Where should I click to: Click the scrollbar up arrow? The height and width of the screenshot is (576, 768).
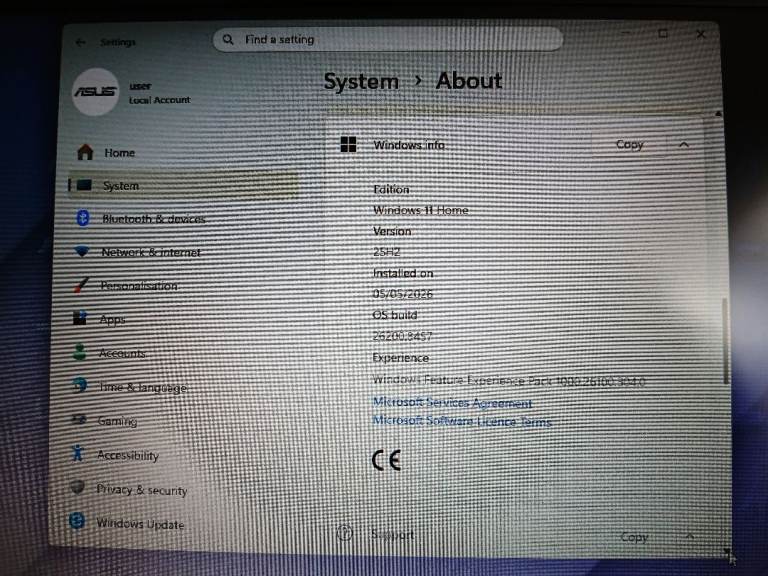(718, 114)
